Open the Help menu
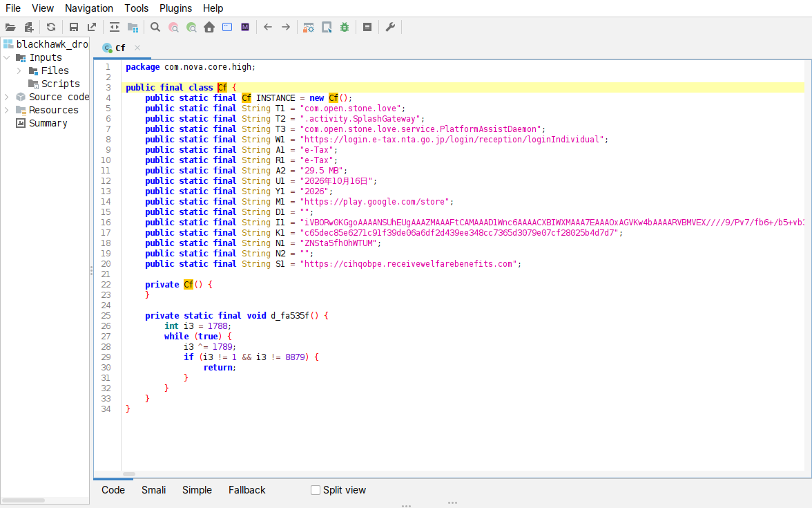This screenshot has width=812, height=508. [x=213, y=8]
